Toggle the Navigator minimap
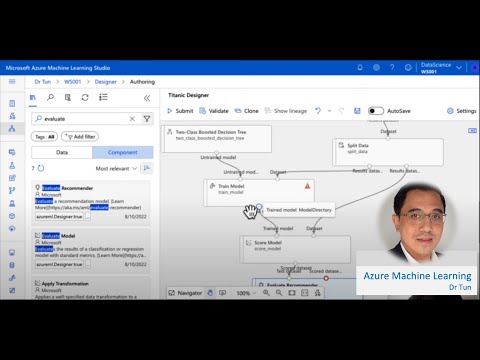Screen dimensions: 480x360 point(185,293)
